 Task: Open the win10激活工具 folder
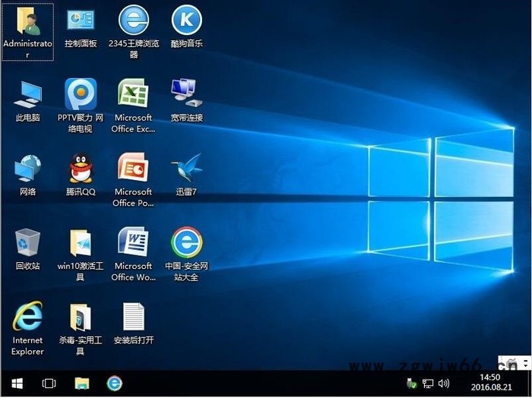tap(81, 243)
